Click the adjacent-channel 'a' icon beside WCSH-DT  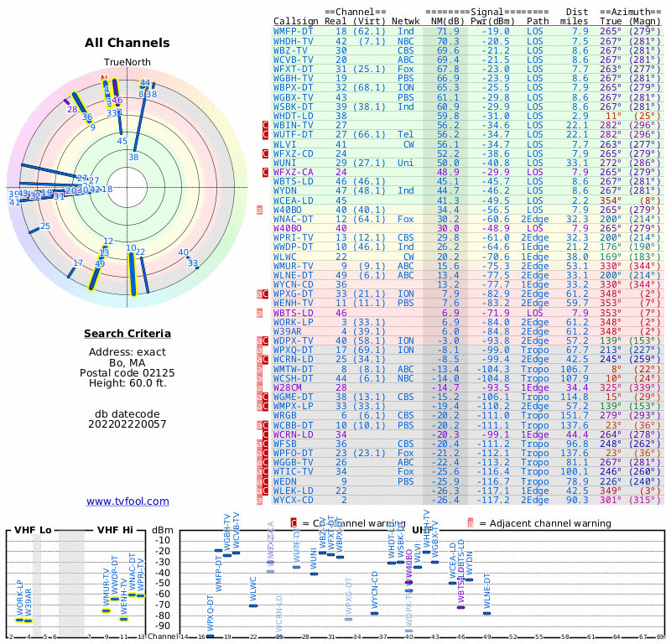coord(259,379)
